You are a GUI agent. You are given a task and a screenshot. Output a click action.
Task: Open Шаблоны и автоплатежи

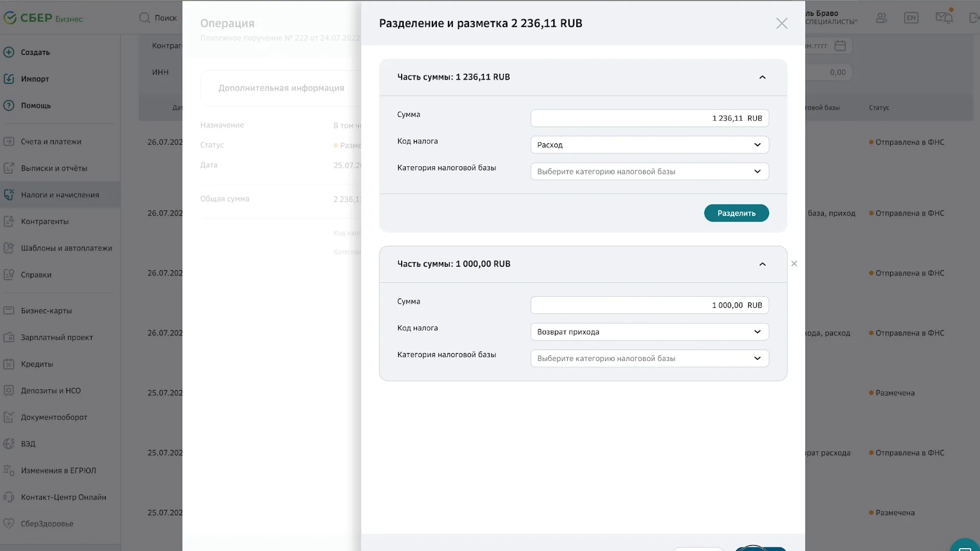[66, 248]
